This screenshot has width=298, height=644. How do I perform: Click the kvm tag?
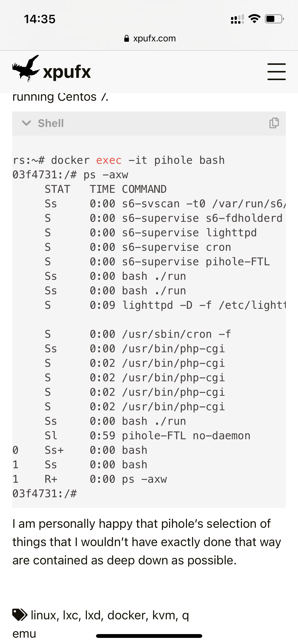pos(164,615)
